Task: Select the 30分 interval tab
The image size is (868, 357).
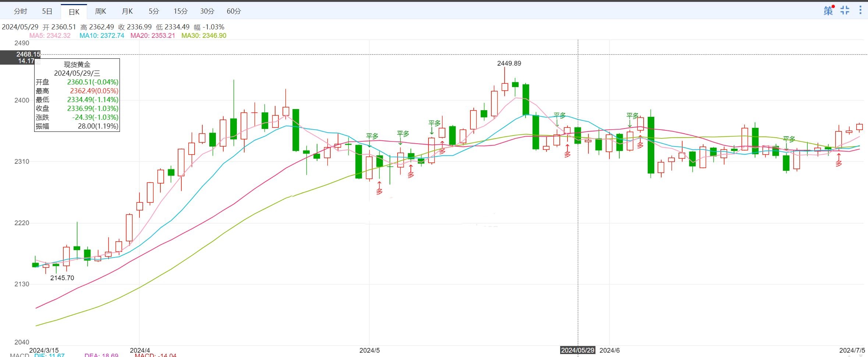Action: [x=207, y=11]
